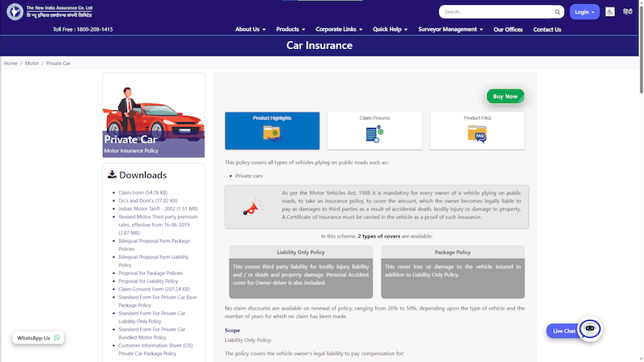Download Bilingual Proposal form Package Policies
Screen dimensions: 644x362
154,245
